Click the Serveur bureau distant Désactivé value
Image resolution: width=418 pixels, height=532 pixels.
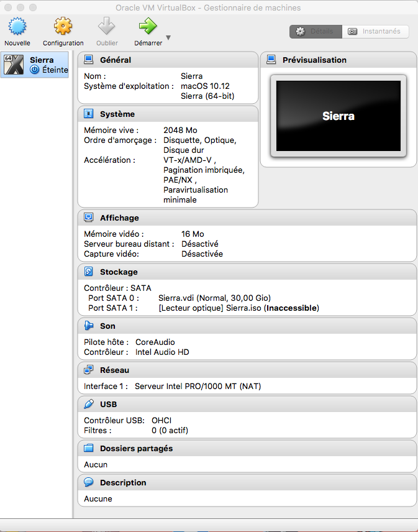199,244
